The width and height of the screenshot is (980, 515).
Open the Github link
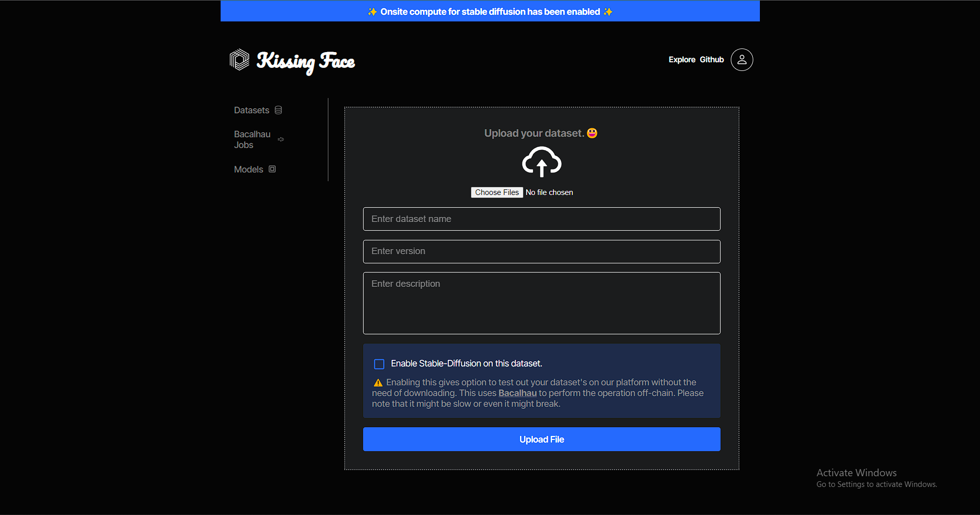pos(712,60)
